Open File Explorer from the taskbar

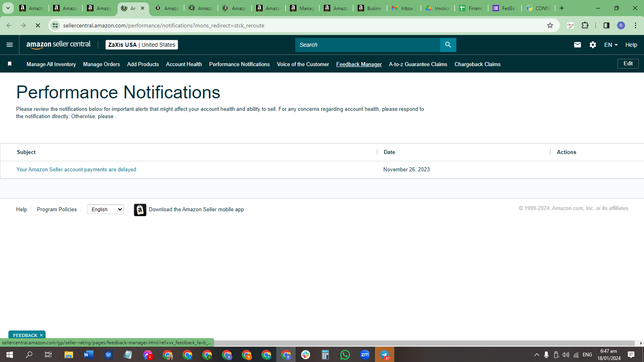click(69, 355)
